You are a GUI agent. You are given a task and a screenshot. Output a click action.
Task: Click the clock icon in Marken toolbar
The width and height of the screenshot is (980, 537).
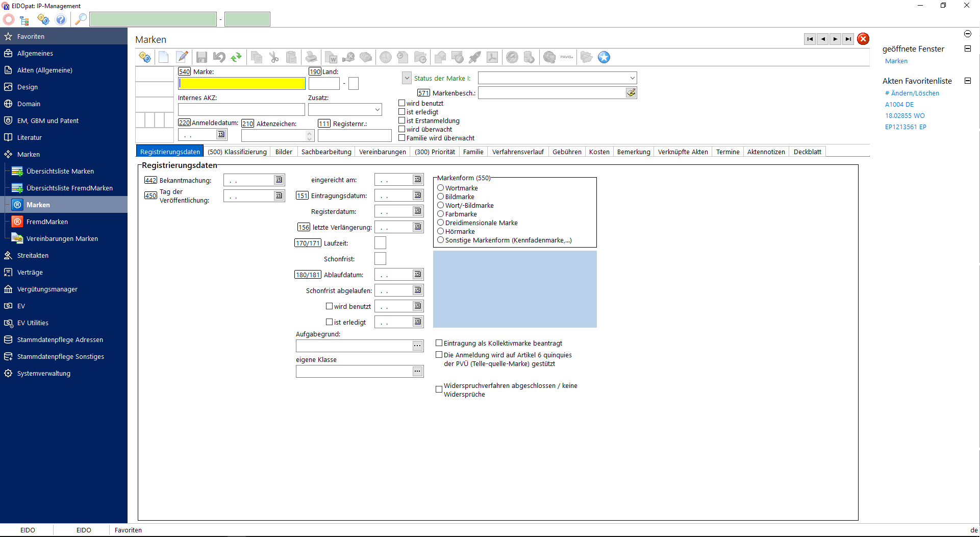click(x=386, y=57)
